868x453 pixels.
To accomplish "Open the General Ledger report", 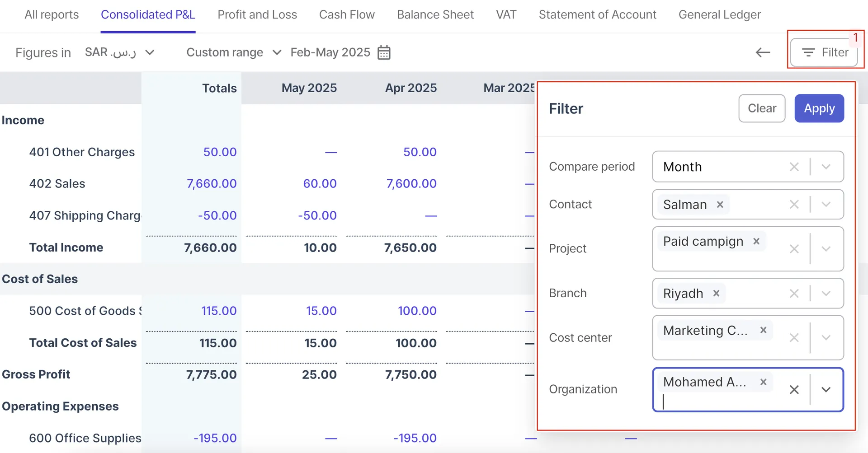I will tap(720, 14).
